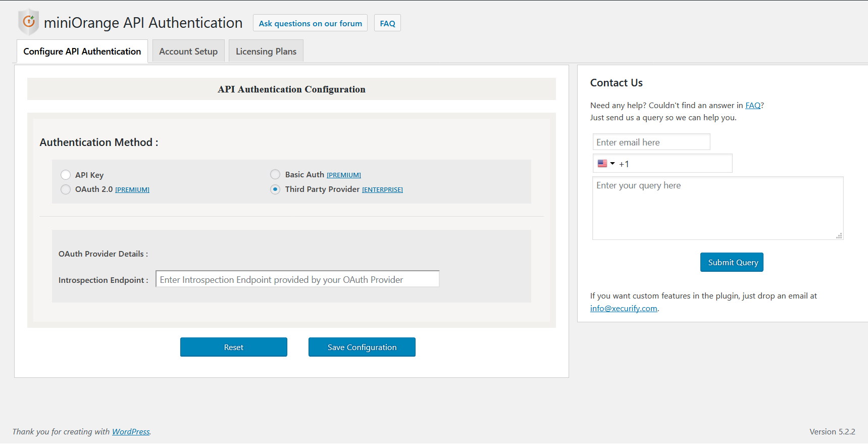
Task: Submit the query with Submit Query button
Action: (x=732, y=262)
